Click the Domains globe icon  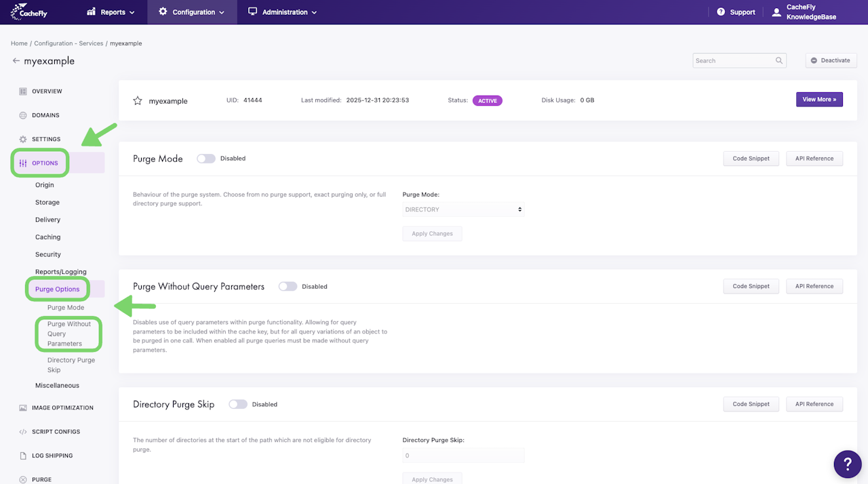click(23, 115)
